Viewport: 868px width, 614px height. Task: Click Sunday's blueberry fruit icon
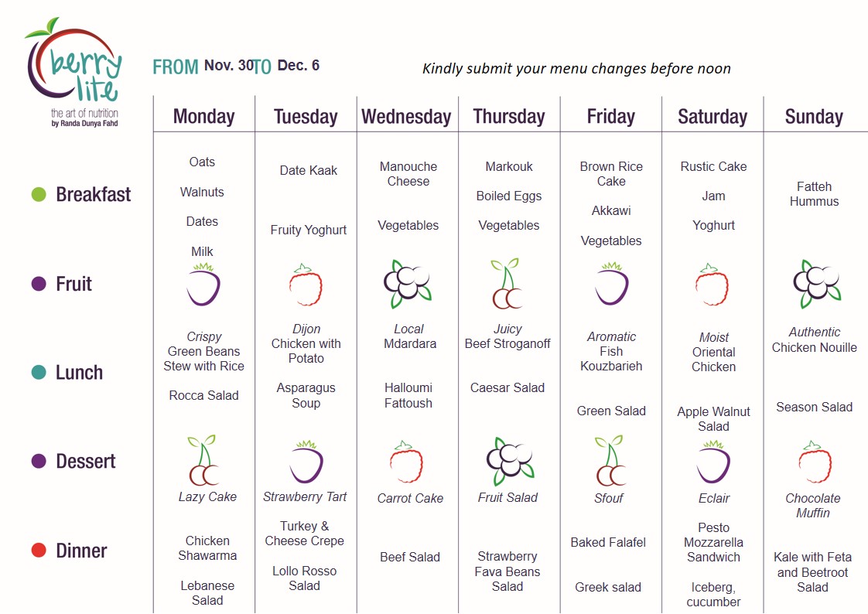[817, 284]
